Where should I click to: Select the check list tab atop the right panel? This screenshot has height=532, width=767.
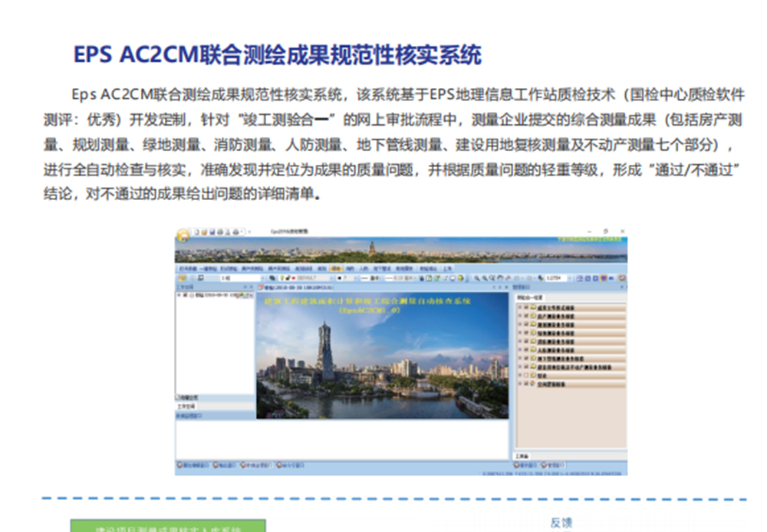[529, 297]
